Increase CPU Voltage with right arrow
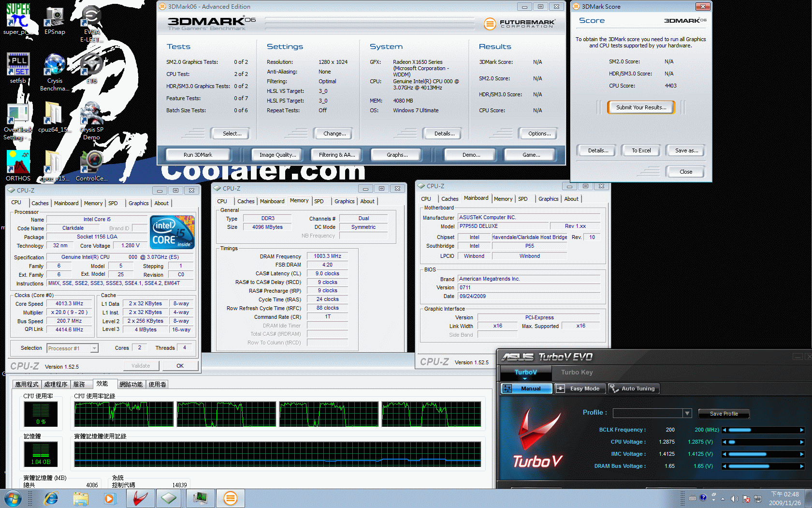The height and width of the screenshot is (508, 812). [x=802, y=442]
